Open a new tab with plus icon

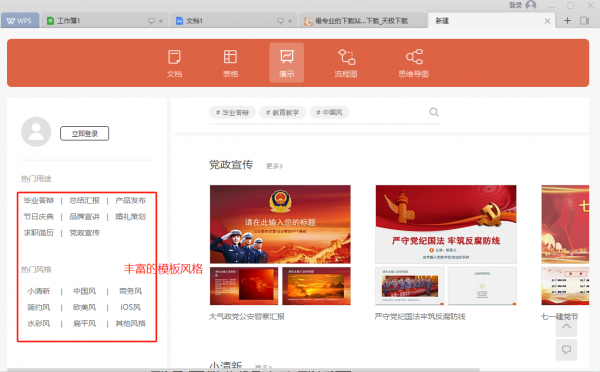pos(567,21)
